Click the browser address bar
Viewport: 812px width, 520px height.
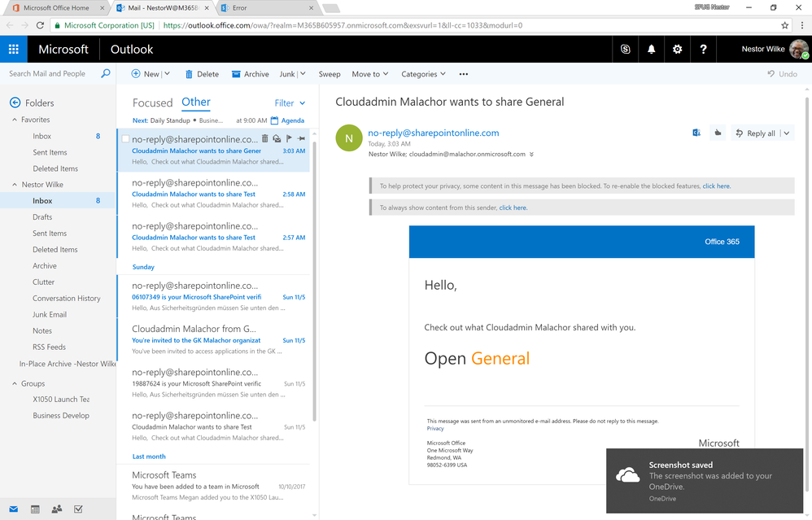[414, 25]
